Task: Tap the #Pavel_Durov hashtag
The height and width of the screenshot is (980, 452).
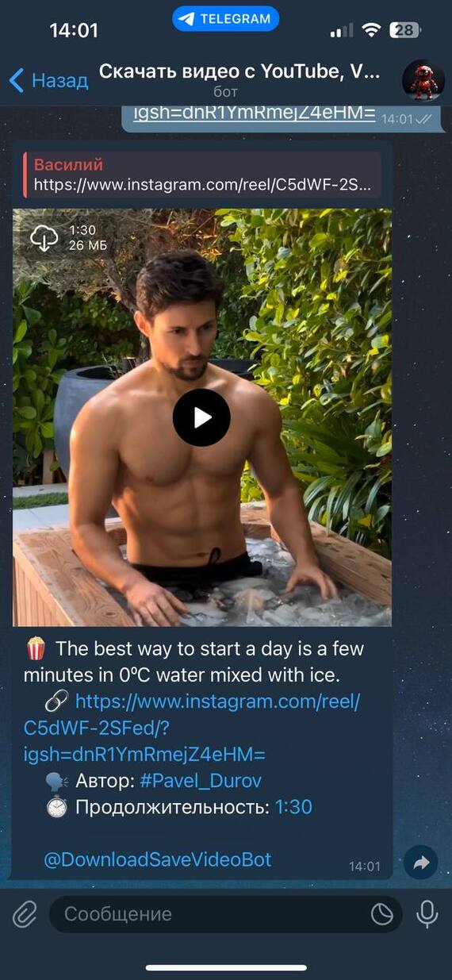Action: pyautogui.click(x=201, y=781)
